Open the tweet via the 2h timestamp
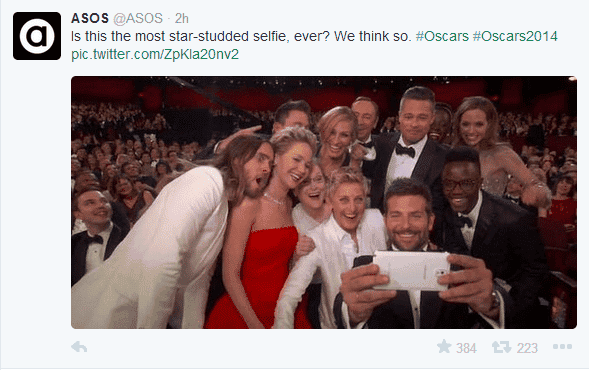 (x=182, y=18)
